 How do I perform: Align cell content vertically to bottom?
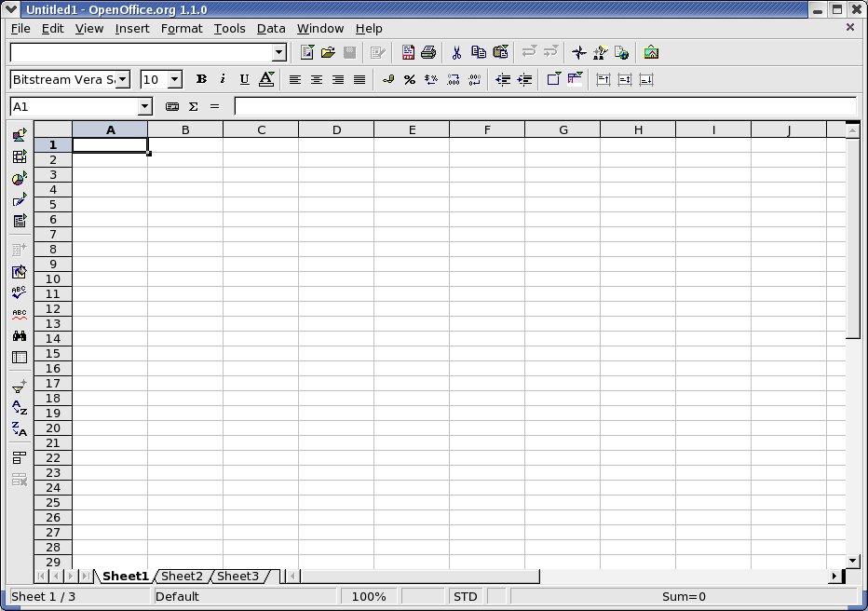coord(646,79)
